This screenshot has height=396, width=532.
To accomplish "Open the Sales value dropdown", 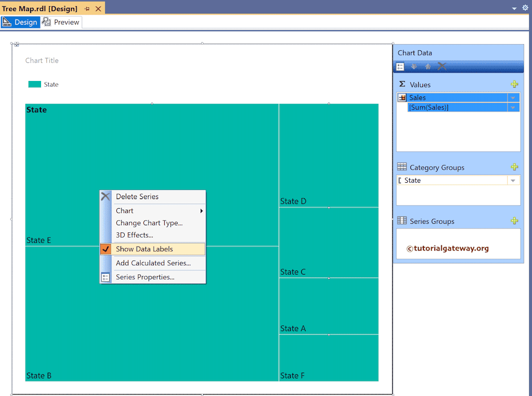I will (x=513, y=97).
